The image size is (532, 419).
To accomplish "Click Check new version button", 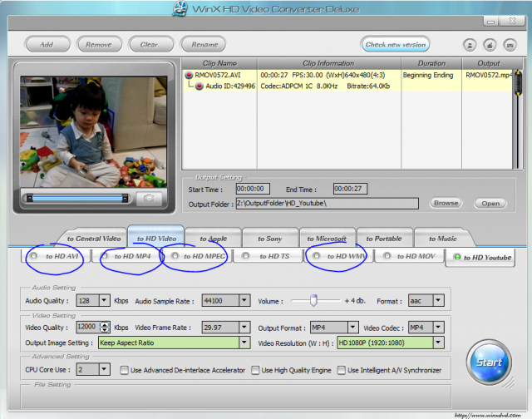I will 396,44.
